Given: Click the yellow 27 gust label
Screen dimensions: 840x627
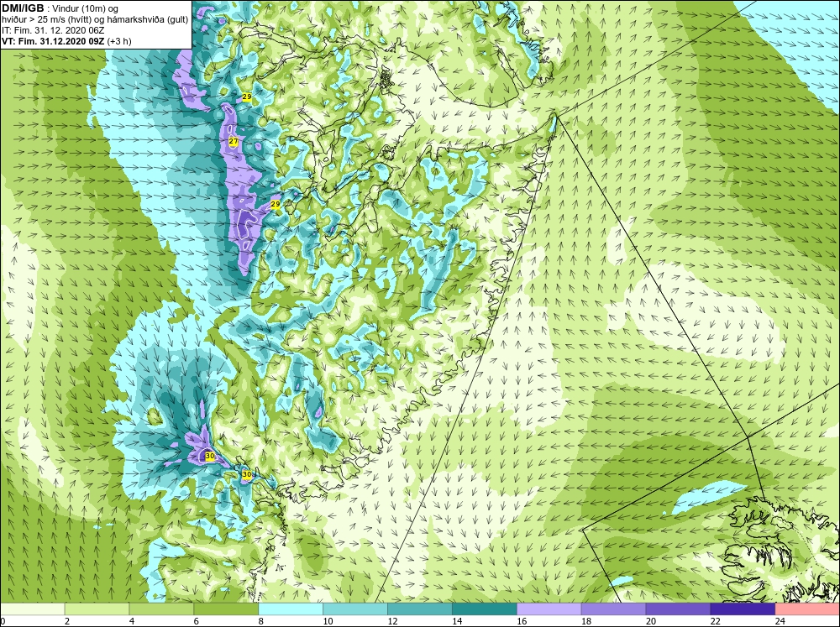Looking at the screenshot, I should coord(234,141).
